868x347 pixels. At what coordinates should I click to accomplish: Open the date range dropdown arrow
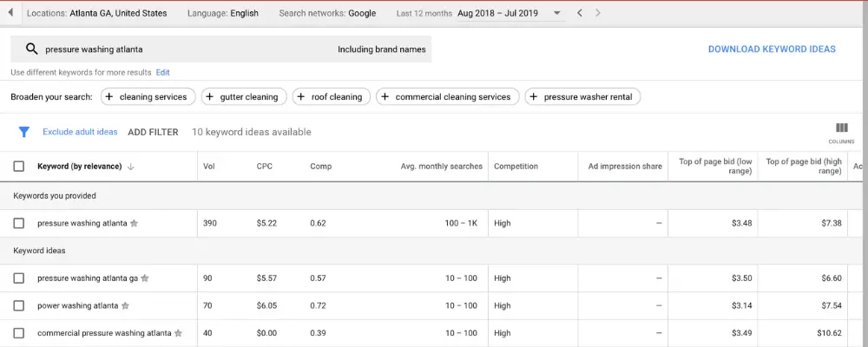[x=557, y=13]
